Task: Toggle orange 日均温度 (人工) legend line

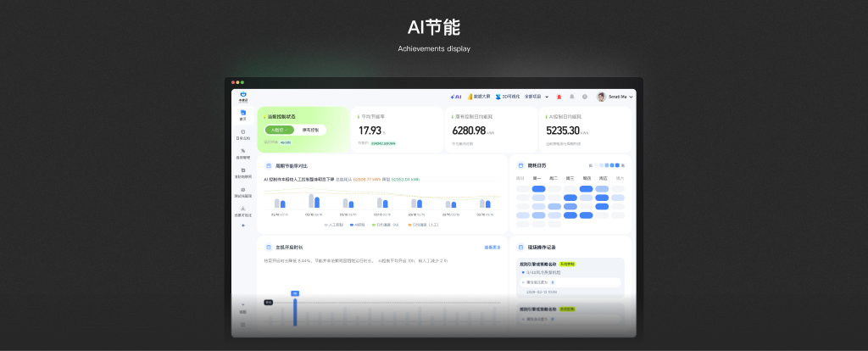Action: tap(421, 225)
